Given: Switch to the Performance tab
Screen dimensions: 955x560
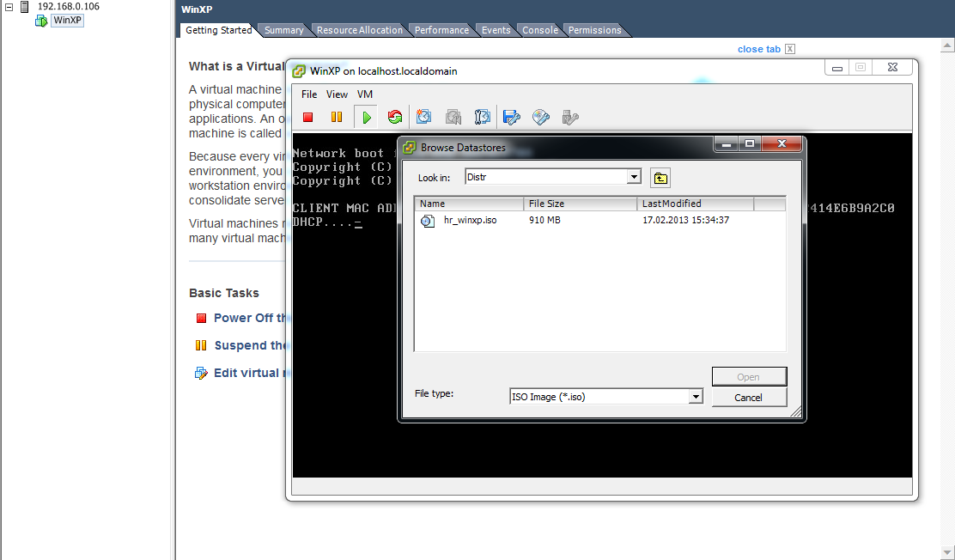Looking at the screenshot, I should [441, 30].
